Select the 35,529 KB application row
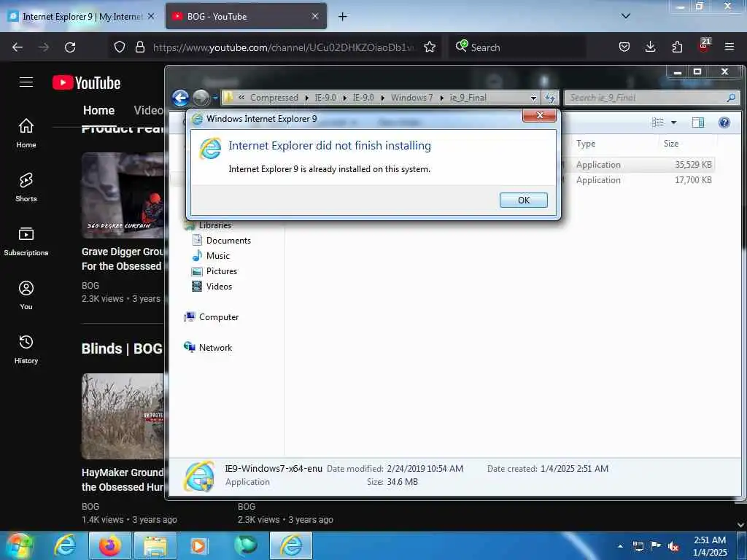The height and width of the screenshot is (560, 747). tap(638, 165)
